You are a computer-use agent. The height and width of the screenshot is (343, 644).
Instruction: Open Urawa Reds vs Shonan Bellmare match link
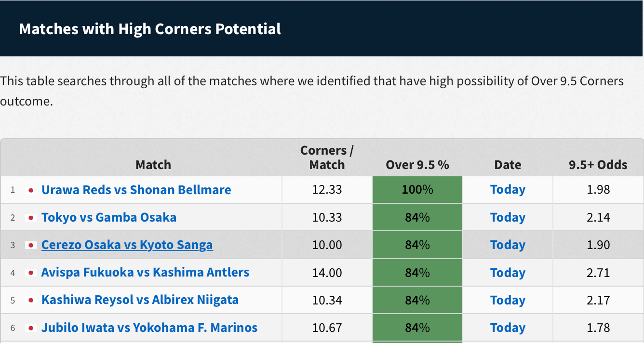(136, 190)
